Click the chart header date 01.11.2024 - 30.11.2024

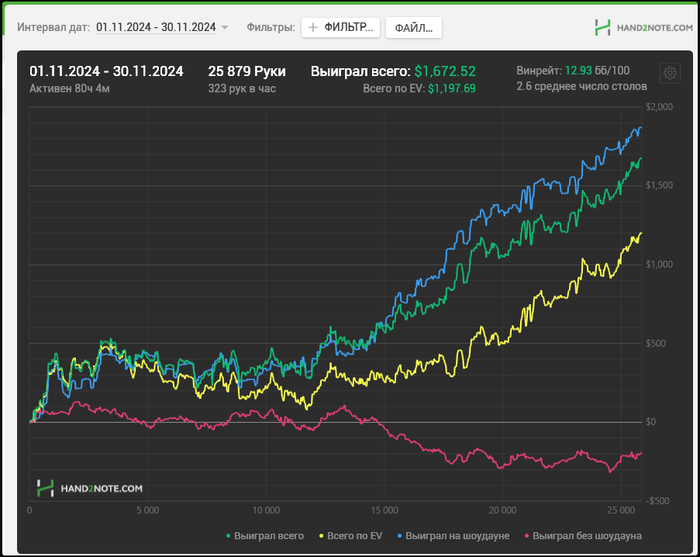tap(106, 71)
